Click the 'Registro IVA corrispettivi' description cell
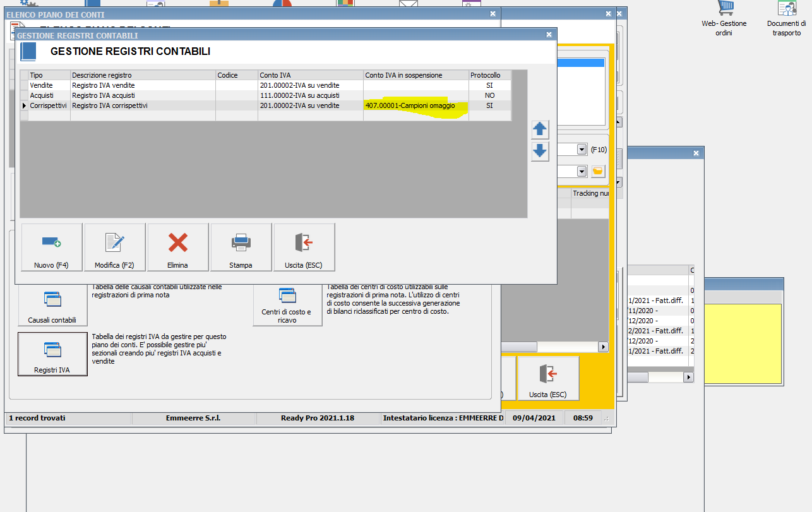This screenshot has height=512, width=812. click(143, 105)
